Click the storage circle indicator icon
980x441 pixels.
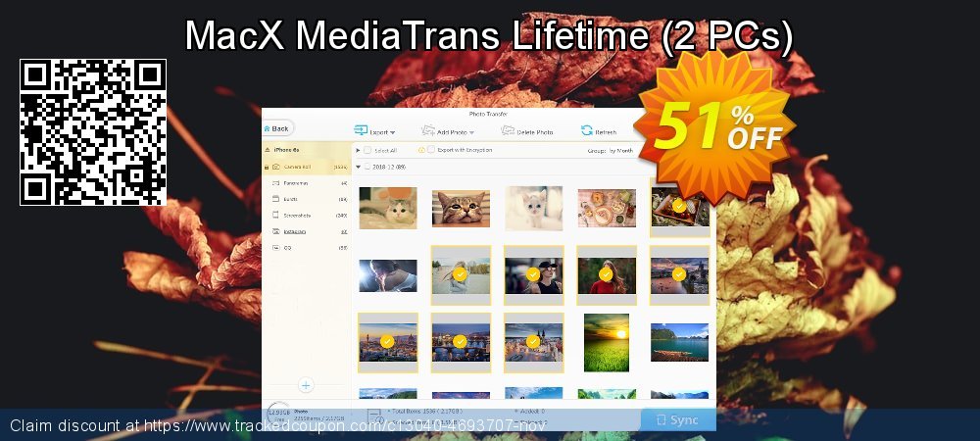click(x=278, y=413)
